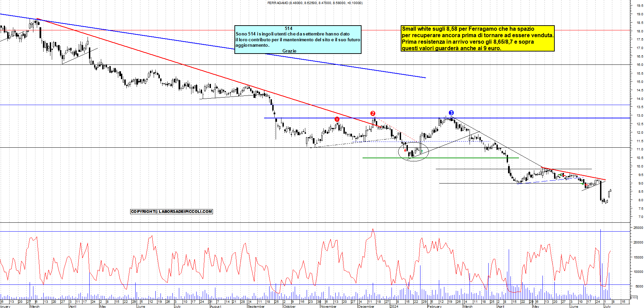Click the 16.0 price axis label
644x308 pixels.
[x=640, y=65]
